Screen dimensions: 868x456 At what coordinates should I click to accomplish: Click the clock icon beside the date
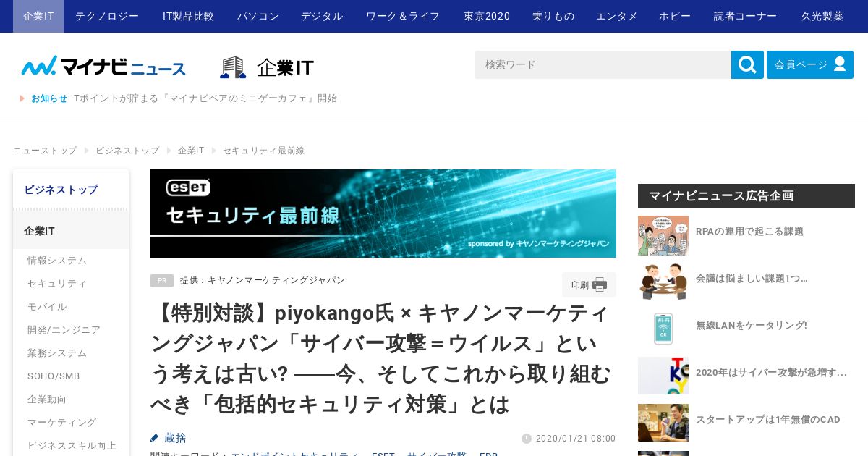click(527, 439)
